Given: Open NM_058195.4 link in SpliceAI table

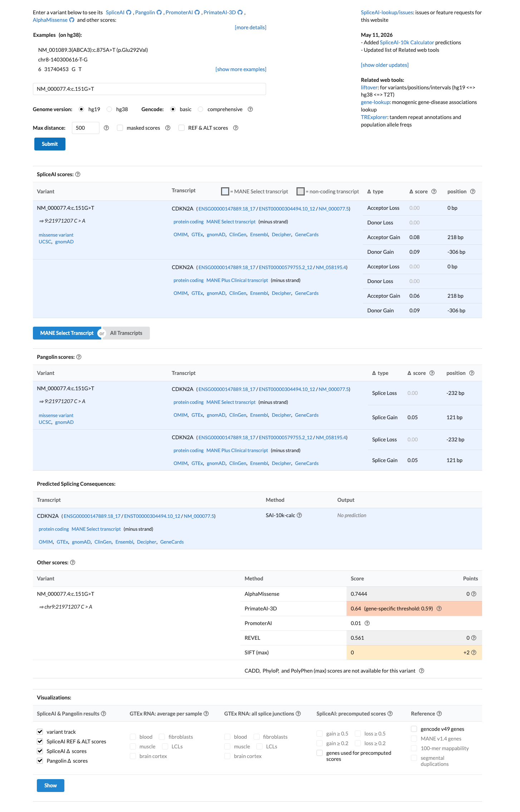Looking at the screenshot, I should (331, 267).
